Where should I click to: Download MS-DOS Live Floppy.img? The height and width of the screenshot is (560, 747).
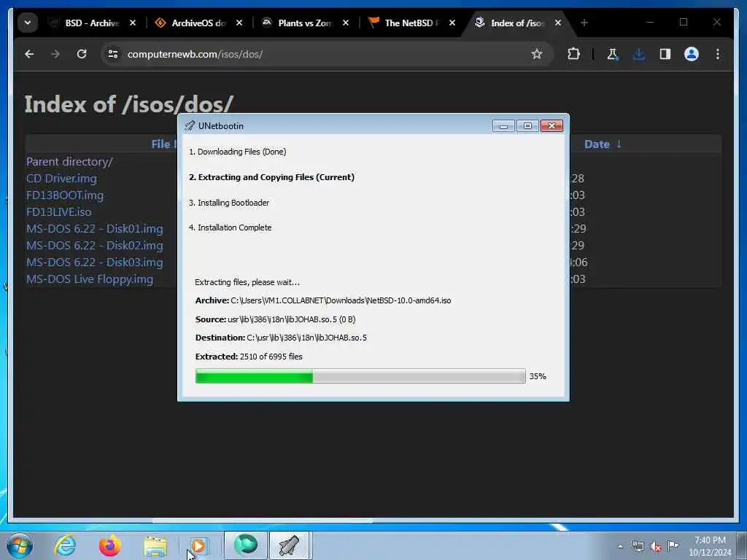90,279
